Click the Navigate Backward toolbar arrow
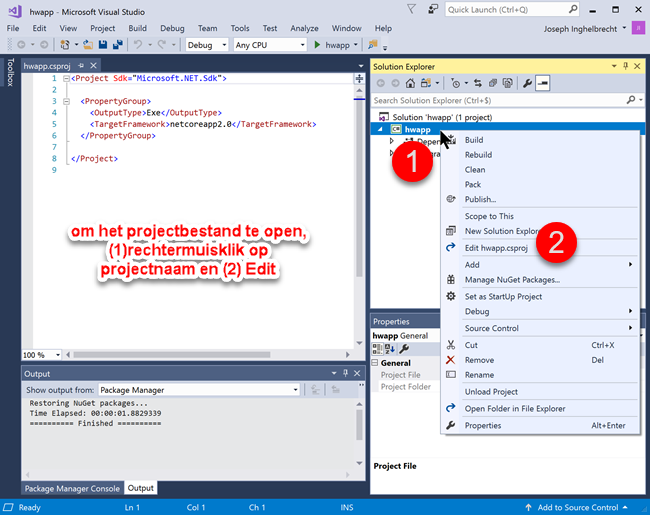 click(x=21, y=45)
